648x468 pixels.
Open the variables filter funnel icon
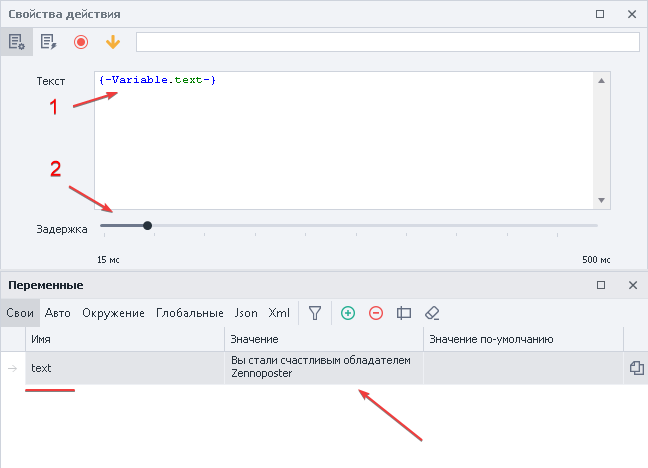[x=314, y=313]
